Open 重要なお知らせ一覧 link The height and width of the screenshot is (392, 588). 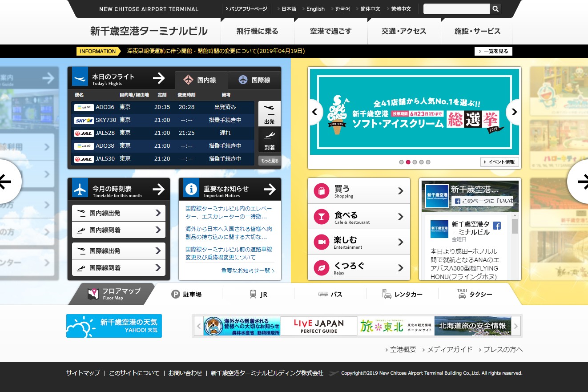(x=248, y=271)
